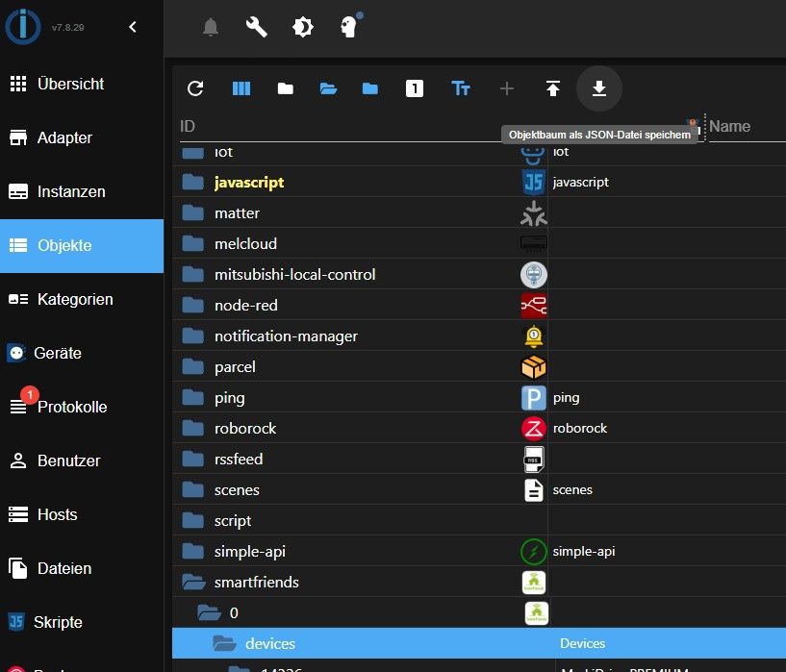Click the add object plus icon
Image resolution: width=786 pixels, height=672 pixels.
pos(507,88)
